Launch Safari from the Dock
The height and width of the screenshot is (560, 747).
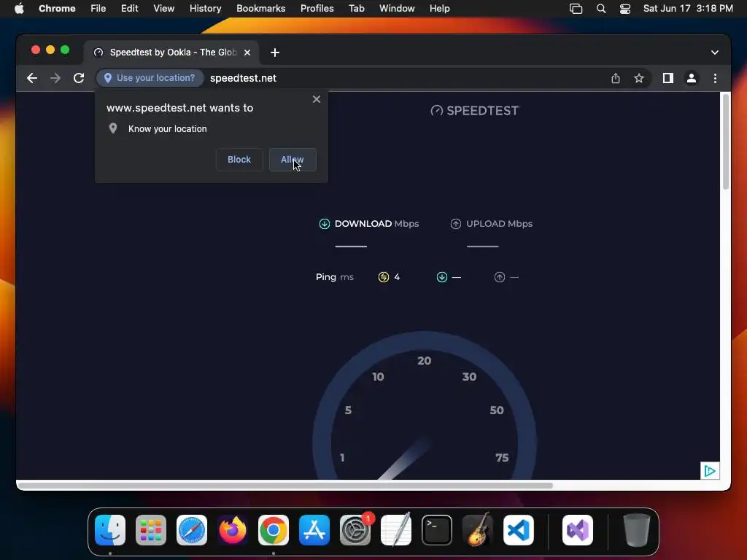(x=192, y=530)
